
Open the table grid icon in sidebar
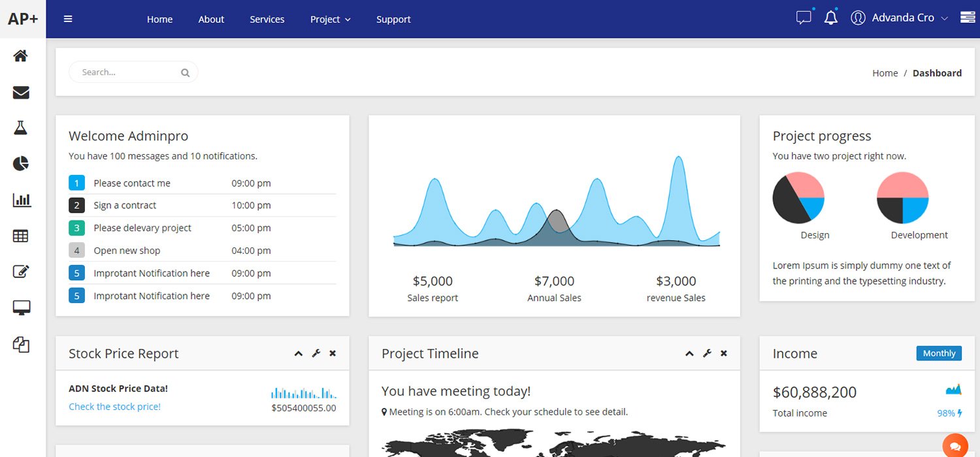[x=21, y=236]
